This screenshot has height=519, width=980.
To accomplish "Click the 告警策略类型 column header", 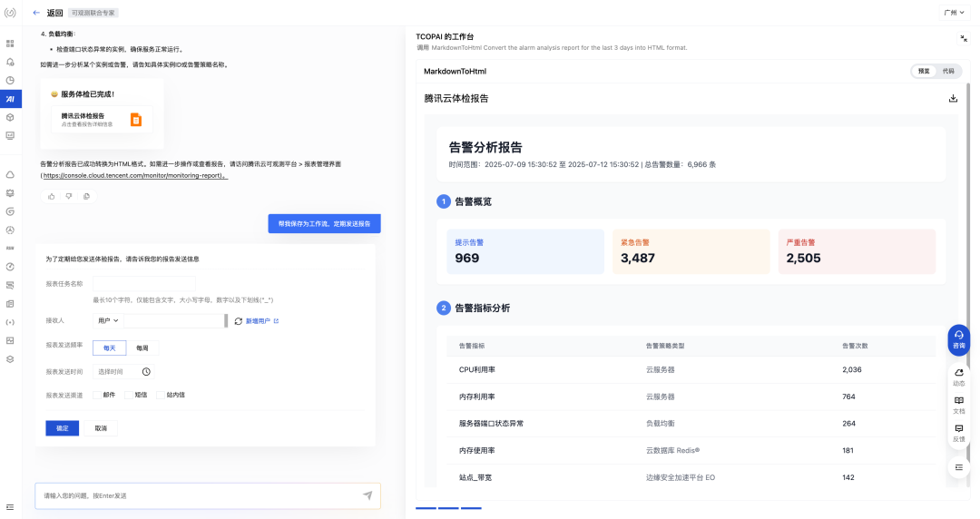I will tap(665, 346).
